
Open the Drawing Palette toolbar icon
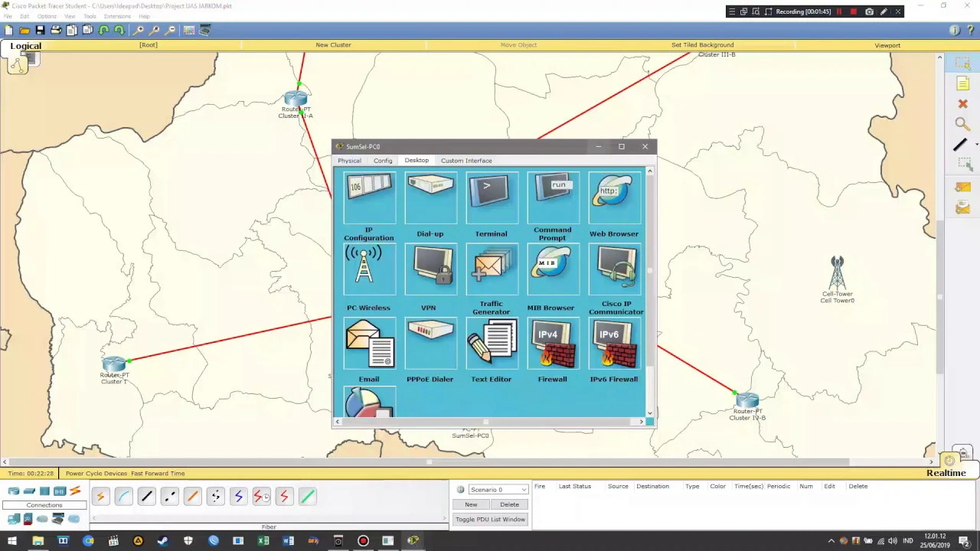pos(189,30)
